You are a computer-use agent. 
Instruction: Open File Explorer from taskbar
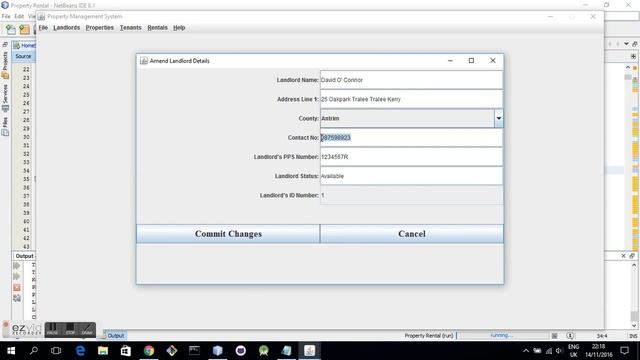pyautogui.click(x=103, y=351)
